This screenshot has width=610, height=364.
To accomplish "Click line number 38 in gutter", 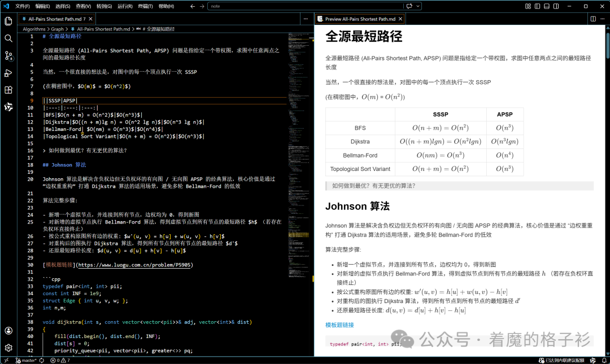I will 30,322.
